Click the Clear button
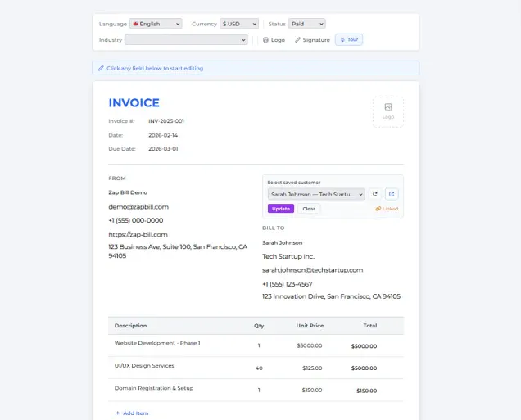Viewport: 521px width, 420px height. tap(309, 209)
